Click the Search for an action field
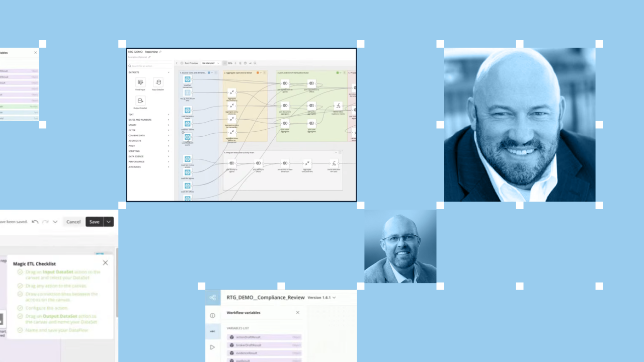This screenshot has height=362, width=644. [x=150, y=66]
